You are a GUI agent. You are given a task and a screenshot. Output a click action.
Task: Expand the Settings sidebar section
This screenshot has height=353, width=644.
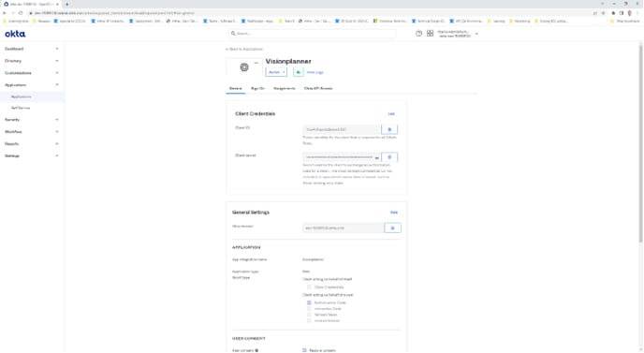point(32,155)
